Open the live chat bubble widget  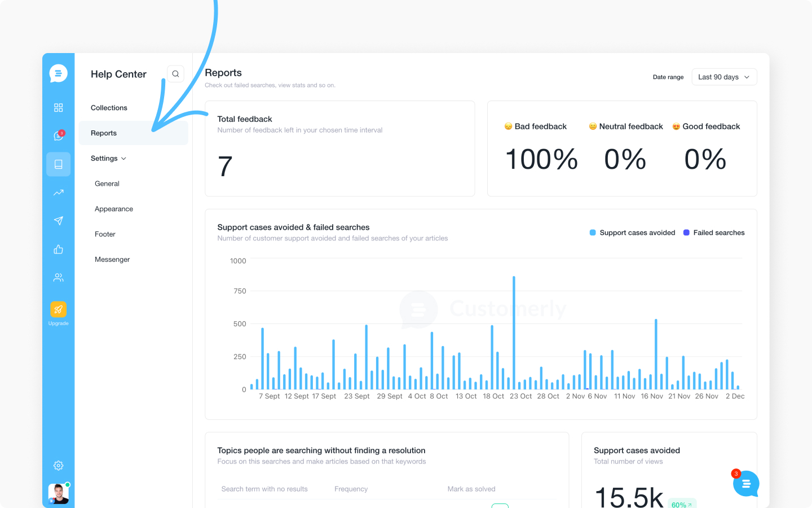coord(746,484)
